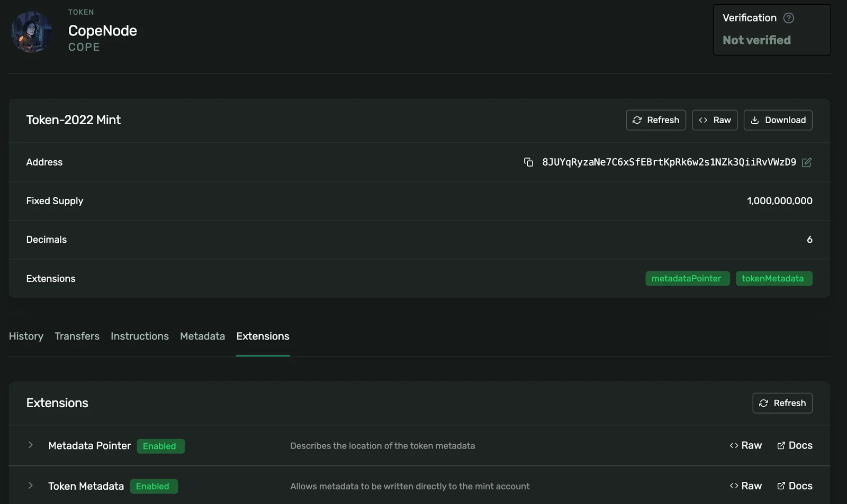
Task: Show Raw data for Token Metadata extension
Action: 745,485
